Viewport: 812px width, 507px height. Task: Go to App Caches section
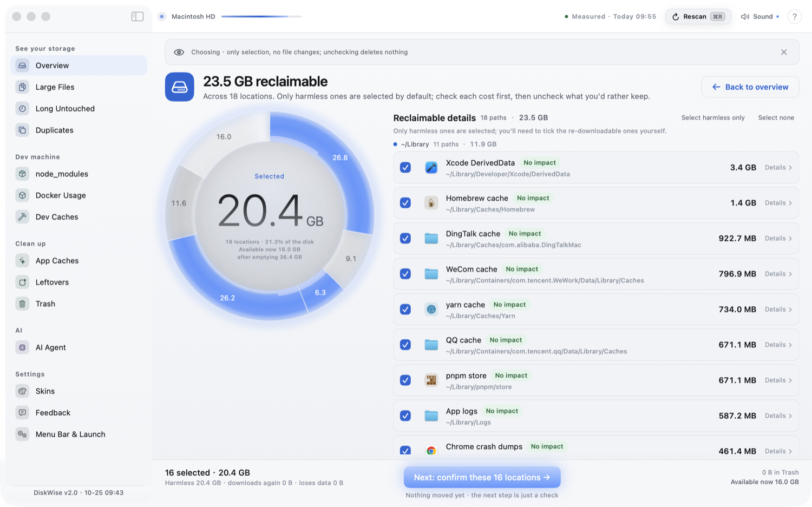tap(78, 261)
